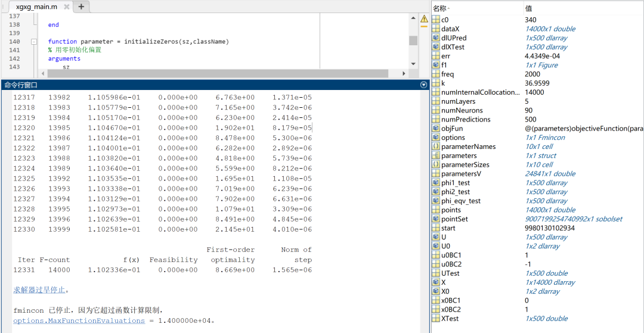Select the numLayers variable icon
644x333 pixels.
coord(436,101)
